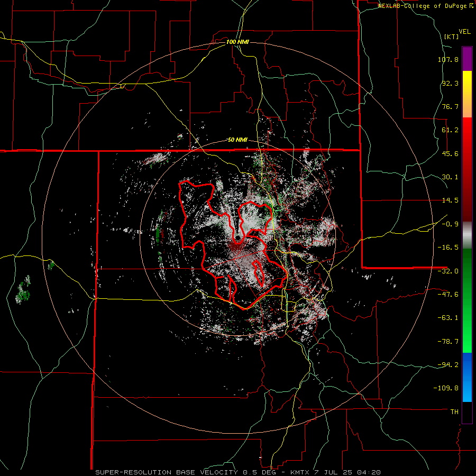Click the 'KMTX' station identifier in caption

(x=300, y=472)
